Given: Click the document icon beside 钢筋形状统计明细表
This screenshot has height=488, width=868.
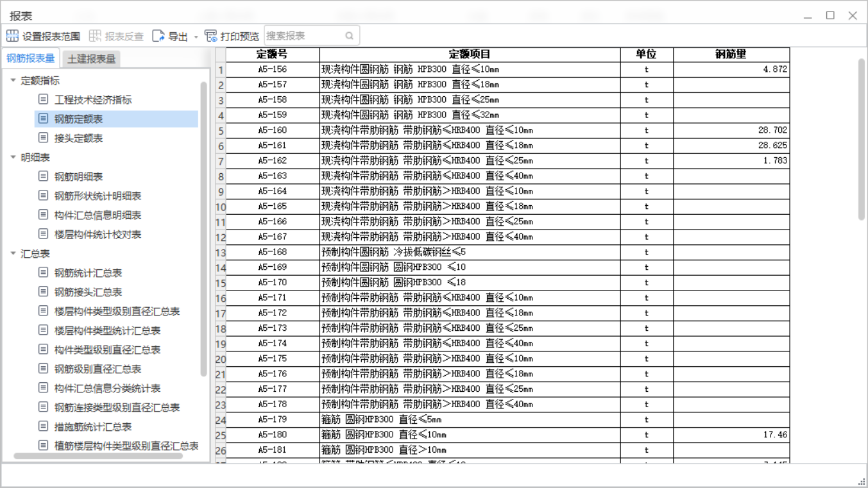Looking at the screenshot, I should 43,196.
